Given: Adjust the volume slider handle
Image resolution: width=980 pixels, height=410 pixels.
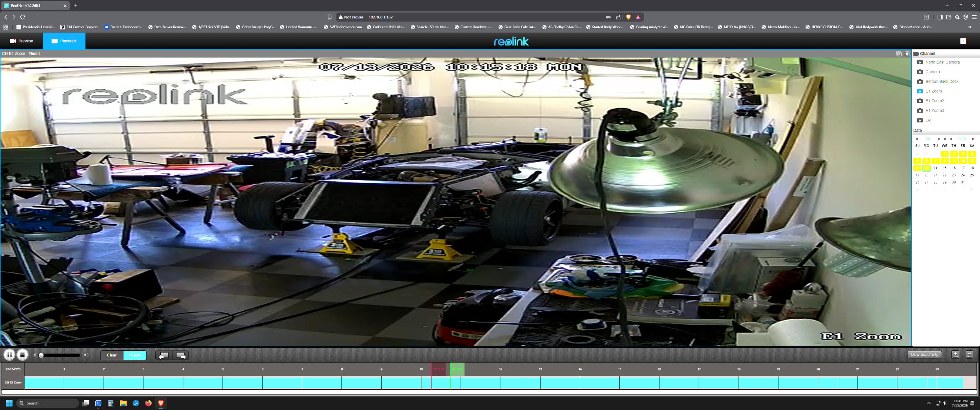Looking at the screenshot, I should (x=41, y=355).
